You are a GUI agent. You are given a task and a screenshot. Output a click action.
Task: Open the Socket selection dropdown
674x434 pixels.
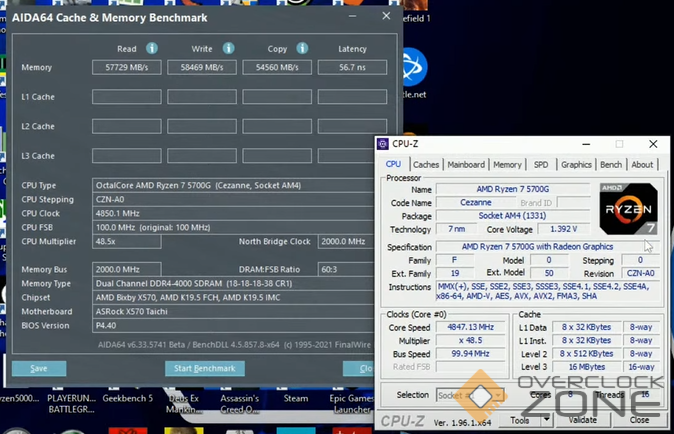click(468, 396)
